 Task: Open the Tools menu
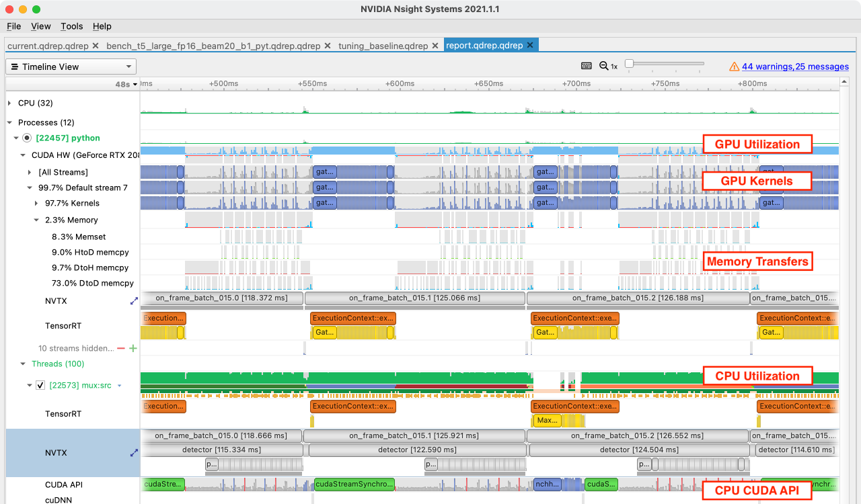point(71,26)
